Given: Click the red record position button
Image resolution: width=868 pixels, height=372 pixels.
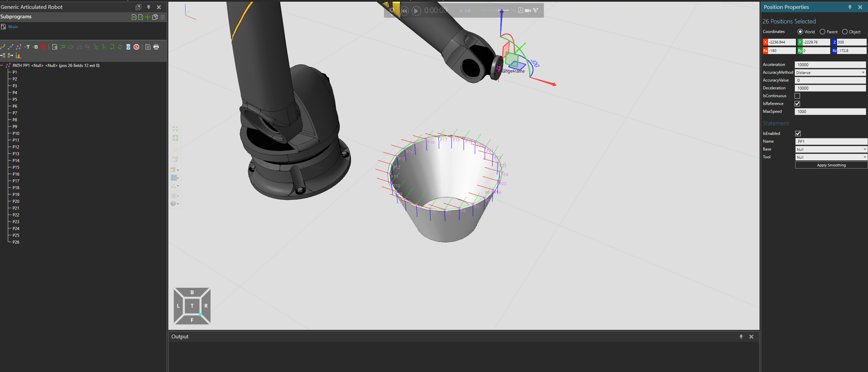Looking at the screenshot, I should pos(43,47).
